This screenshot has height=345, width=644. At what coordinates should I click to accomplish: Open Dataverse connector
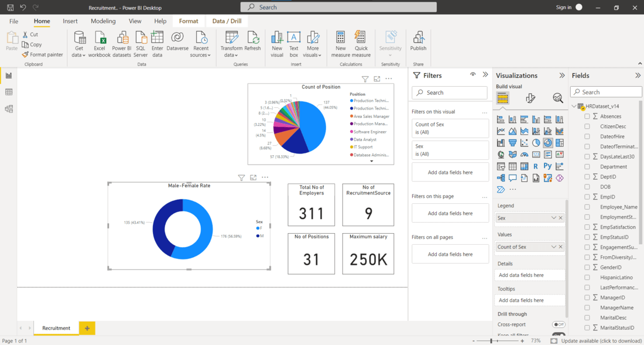(177, 41)
